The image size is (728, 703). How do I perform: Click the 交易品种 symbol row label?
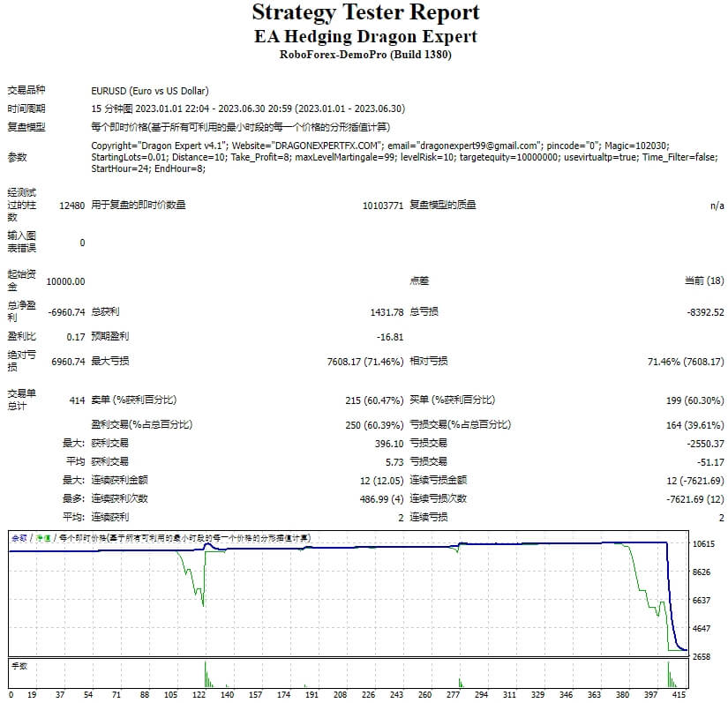click(x=26, y=90)
